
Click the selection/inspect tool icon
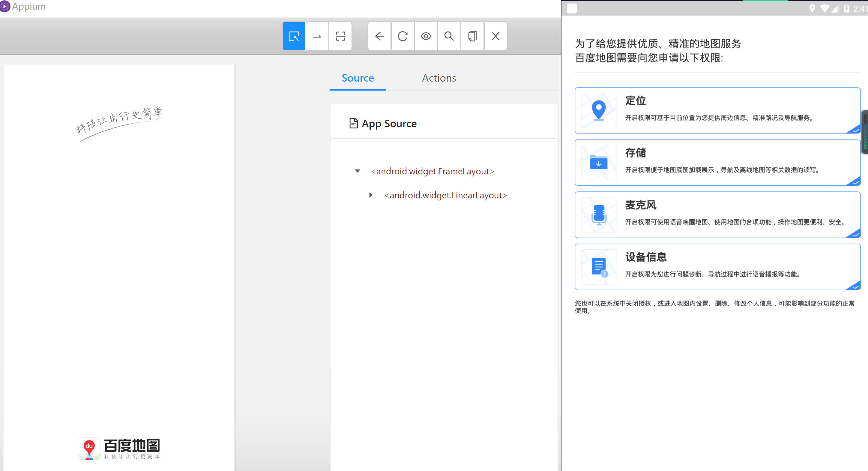(293, 36)
